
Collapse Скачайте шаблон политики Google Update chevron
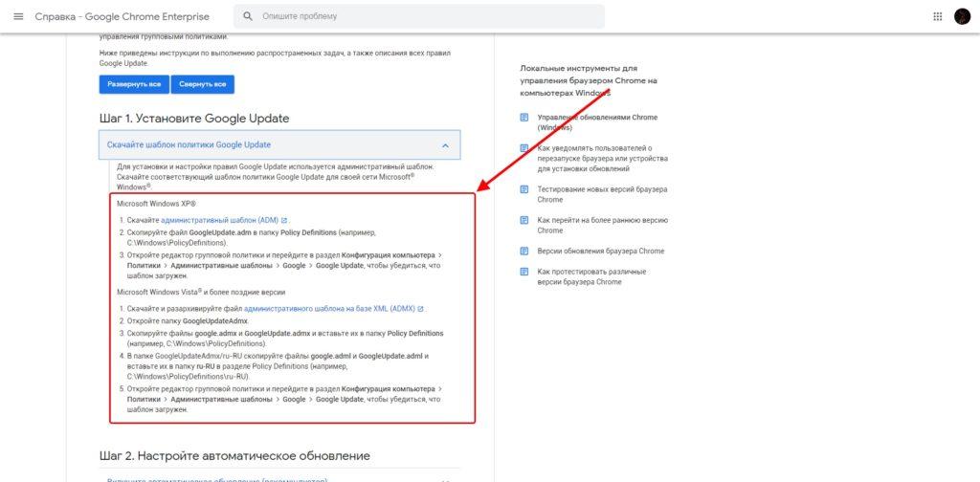click(445, 145)
